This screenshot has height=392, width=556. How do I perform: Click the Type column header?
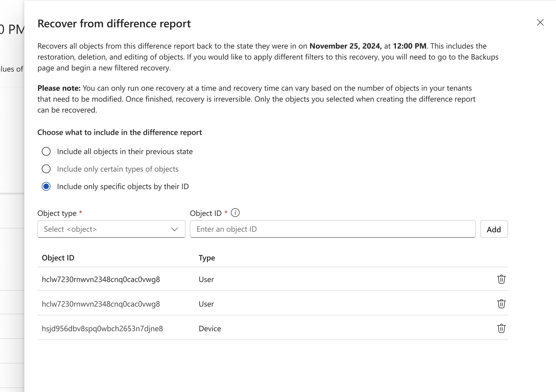(x=207, y=258)
